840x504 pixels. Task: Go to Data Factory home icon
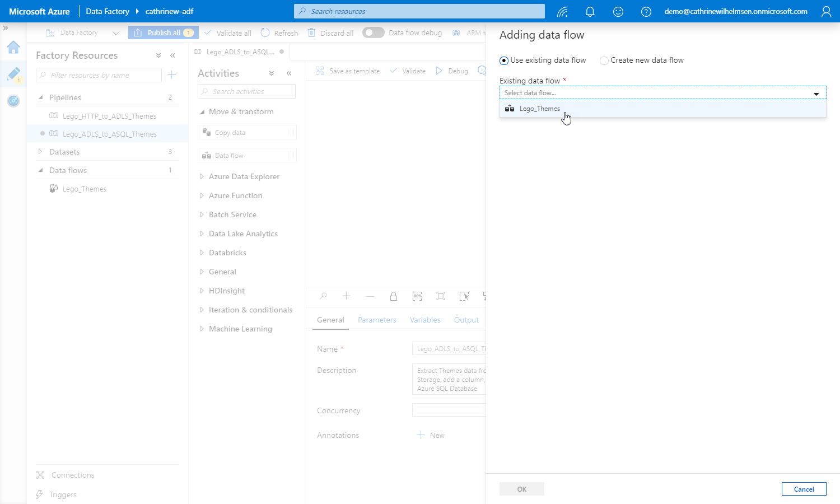coord(13,48)
